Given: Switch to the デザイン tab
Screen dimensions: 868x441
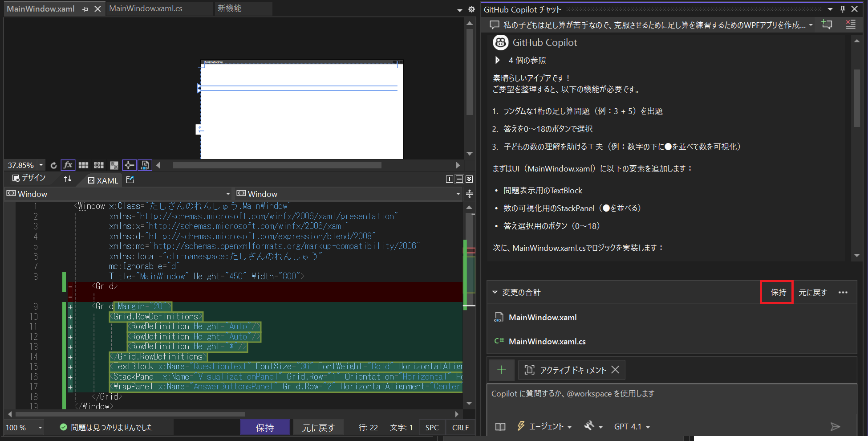Looking at the screenshot, I should [x=29, y=178].
